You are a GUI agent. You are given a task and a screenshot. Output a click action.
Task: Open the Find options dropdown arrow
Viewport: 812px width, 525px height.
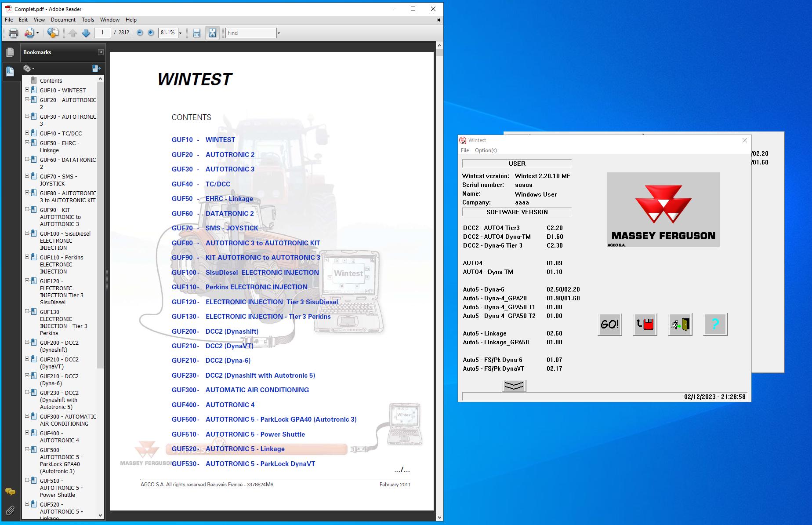pos(279,33)
